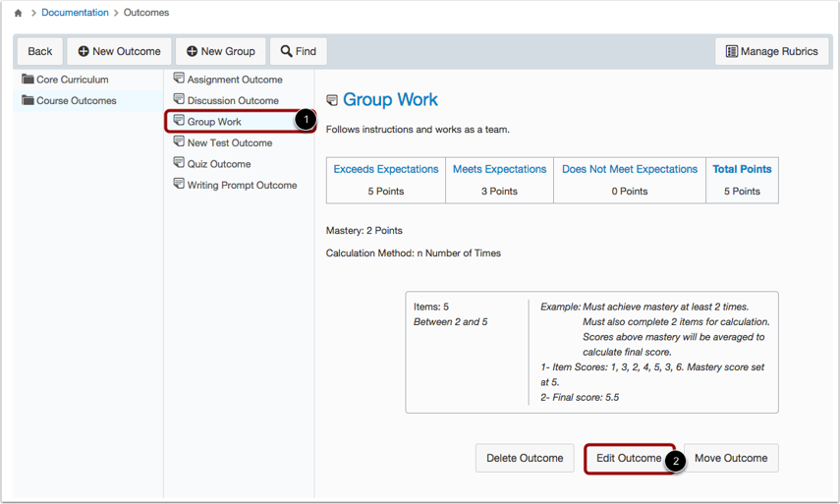Viewport: 840px width, 504px height.
Task: Delete the Group Work outcome
Action: tap(525, 458)
